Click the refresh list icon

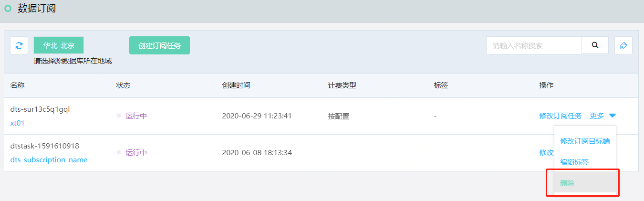(x=19, y=45)
